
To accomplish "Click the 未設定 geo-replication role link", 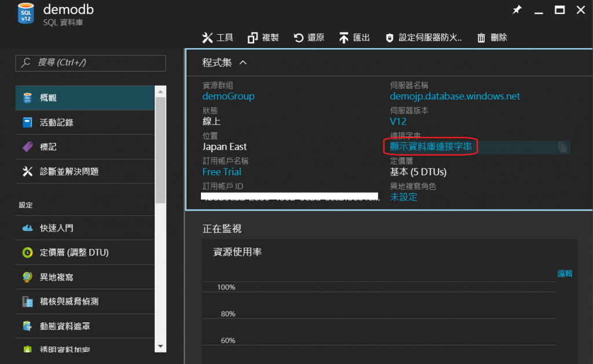I will click(404, 197).
